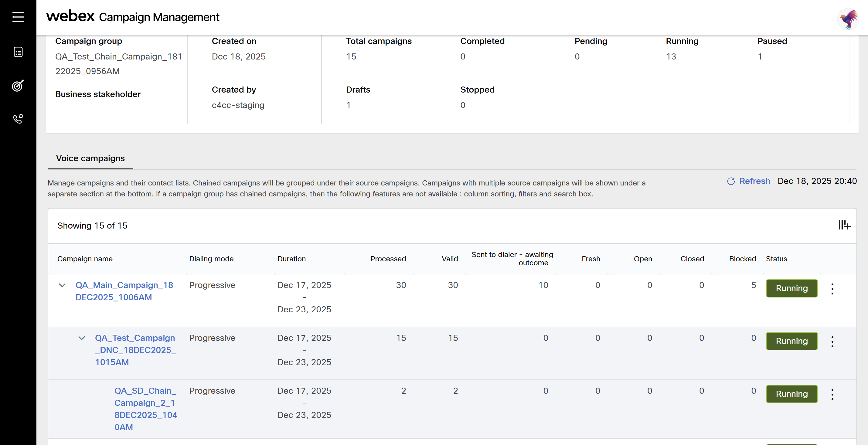Viewport: 868px width, 445px height.
Task: Open actions menu for QA_Test_Campaign_DNC row
Action: coord(832,341)
